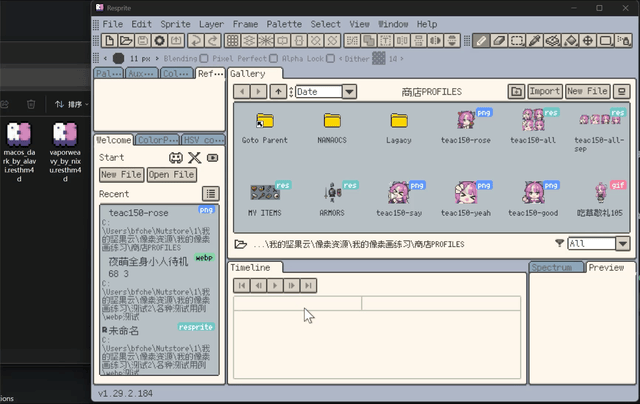
Task: Click the Discord icon in Welcome panel
Action: tap(176, 158)
